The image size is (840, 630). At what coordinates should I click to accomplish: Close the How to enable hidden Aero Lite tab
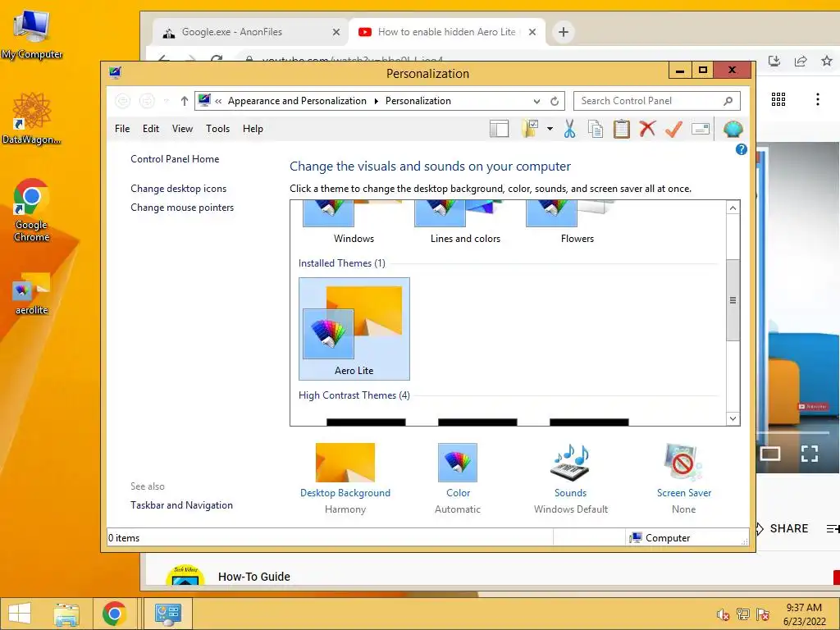532,32
